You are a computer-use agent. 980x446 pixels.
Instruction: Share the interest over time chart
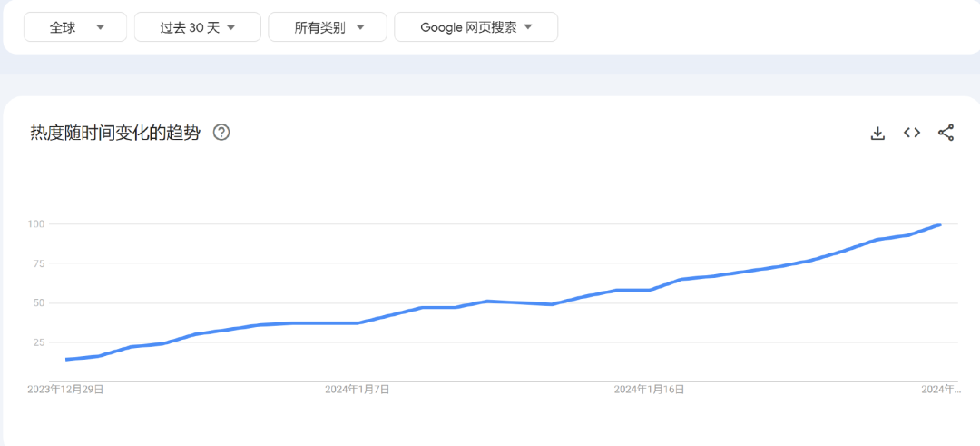tap(946, 134)
